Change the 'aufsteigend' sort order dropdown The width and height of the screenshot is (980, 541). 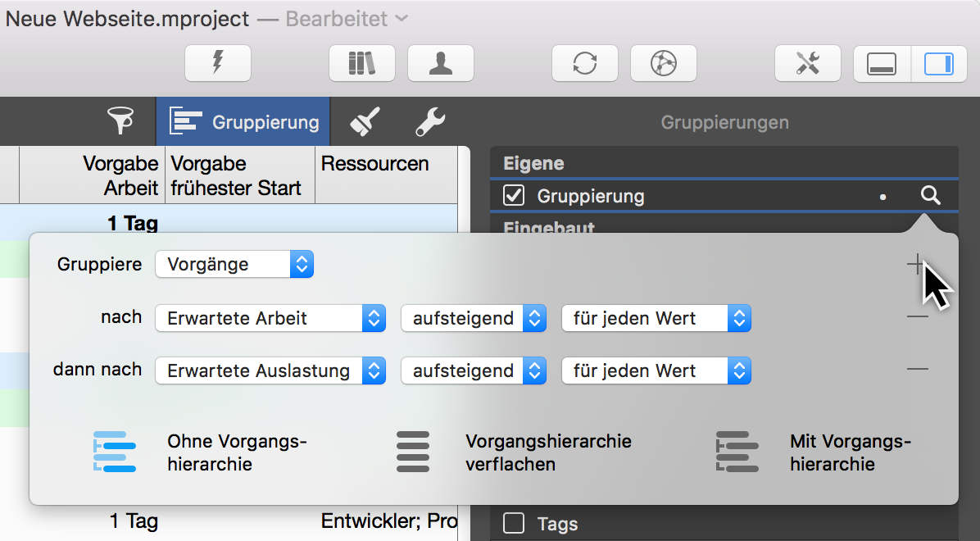(473, 317)
